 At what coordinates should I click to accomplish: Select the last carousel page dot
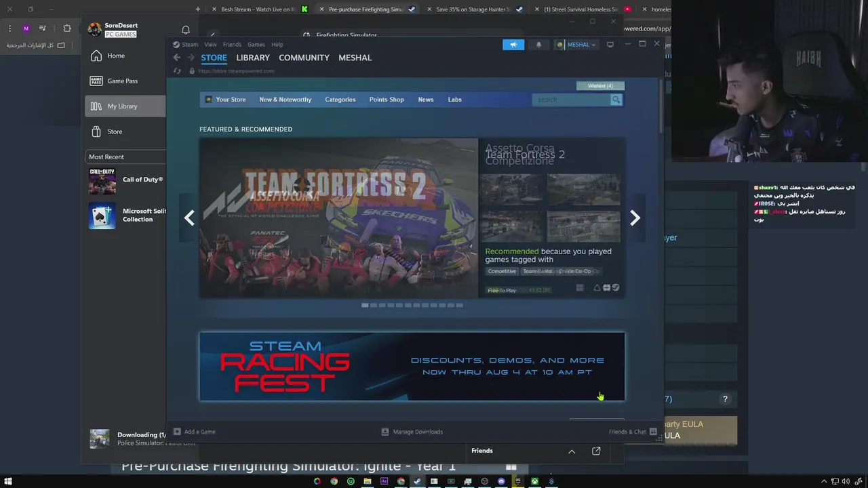(x=459, y=305)
